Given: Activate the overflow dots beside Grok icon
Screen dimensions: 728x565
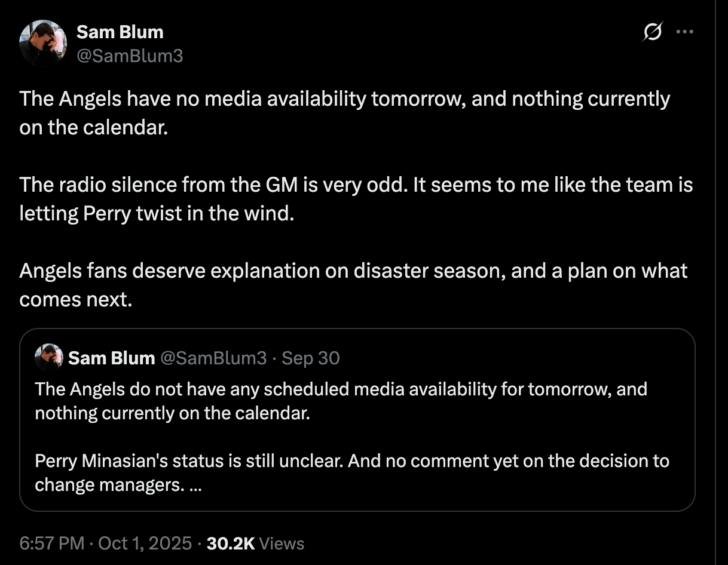Looking at the screenshot, I should pos(685,32).
